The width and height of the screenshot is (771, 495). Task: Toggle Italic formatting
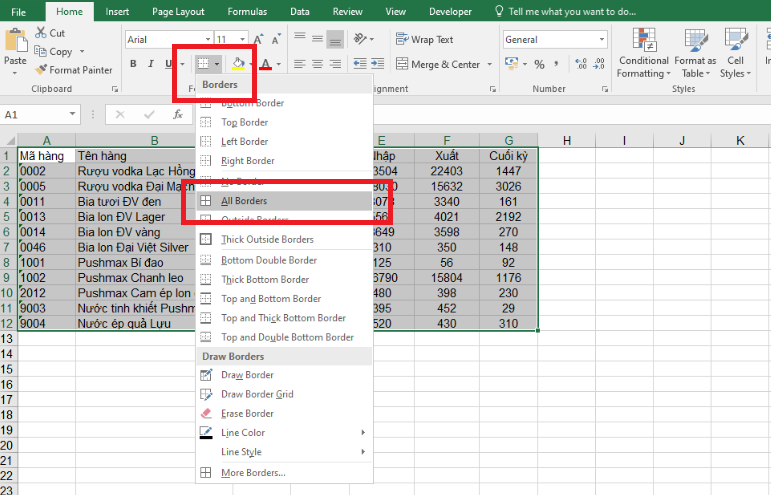pyautogui.click(x=150, y=64)
